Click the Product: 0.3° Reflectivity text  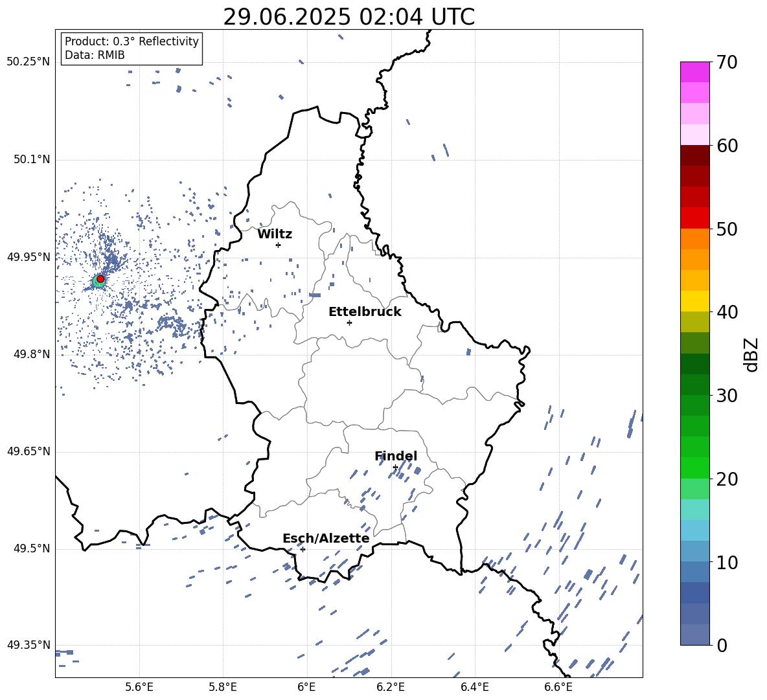(x=132, y=41)
